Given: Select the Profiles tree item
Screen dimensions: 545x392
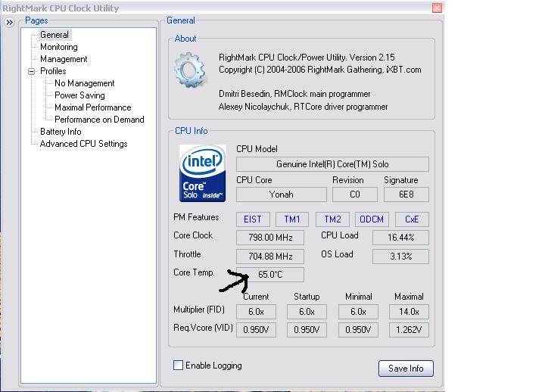Looking at the screenshot, I should tap(53, 71).
